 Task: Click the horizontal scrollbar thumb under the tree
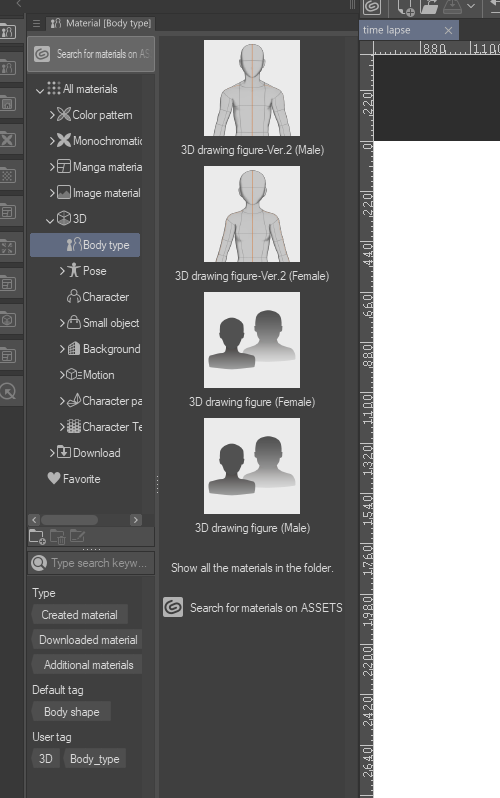pyautogui.click(x=69, y=520)
